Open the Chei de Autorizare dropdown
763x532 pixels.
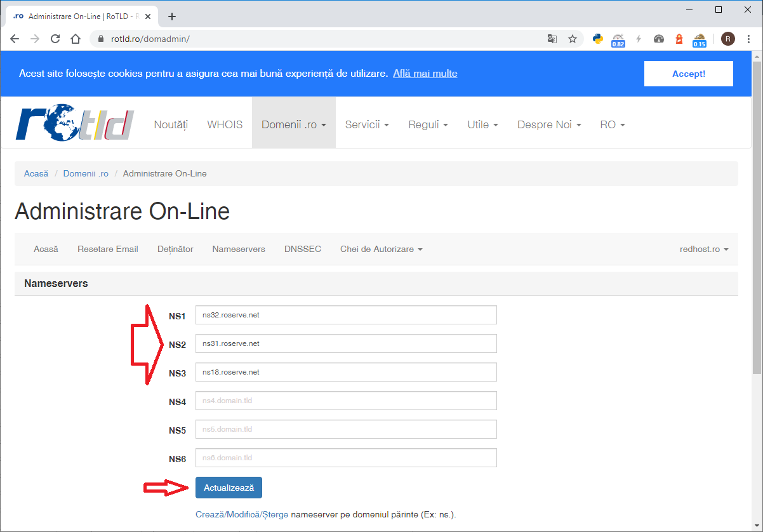click(381, 249)
